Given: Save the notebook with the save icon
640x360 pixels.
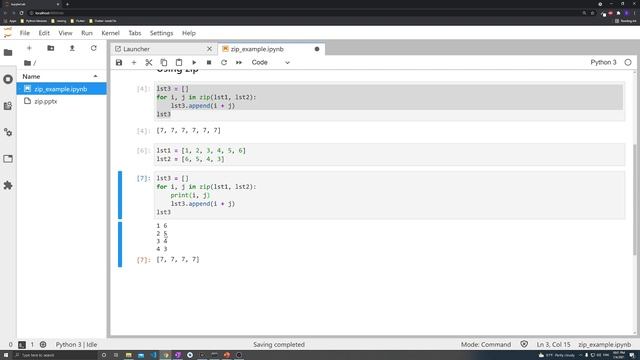Looking at the screenshot, I should [x=119, y=62].
